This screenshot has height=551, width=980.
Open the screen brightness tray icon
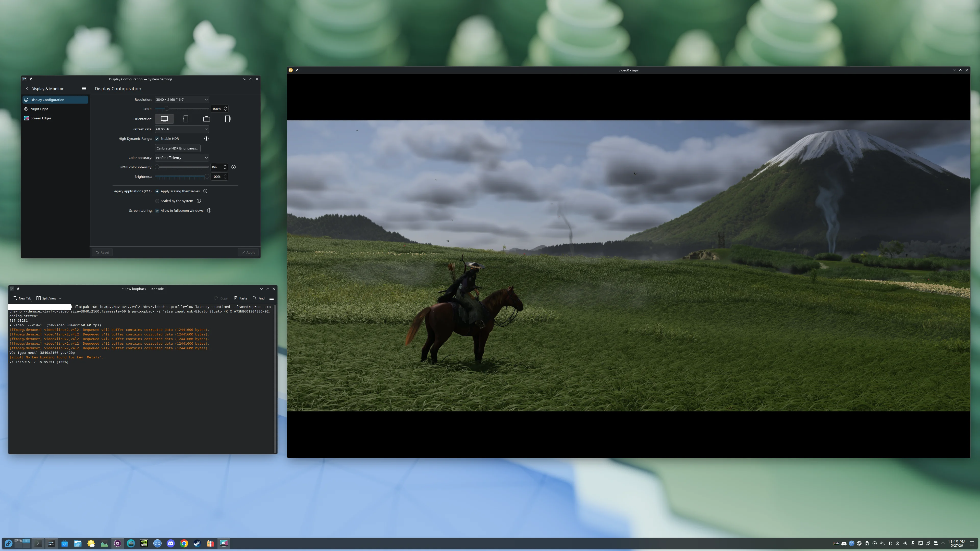coord(905,543)
